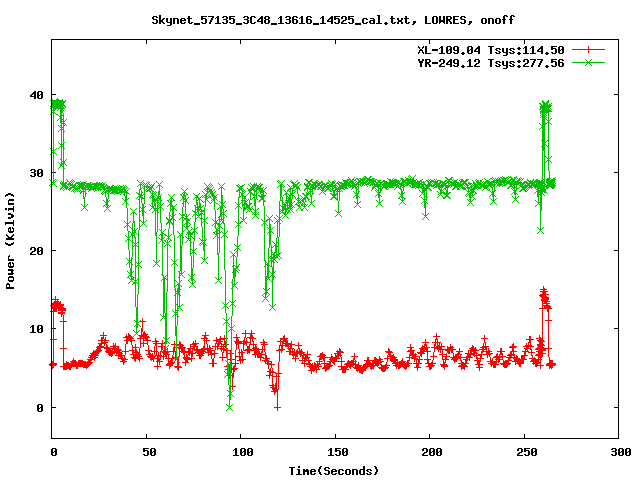Click the x-axis tick label 300

click(x=621, y=452)
